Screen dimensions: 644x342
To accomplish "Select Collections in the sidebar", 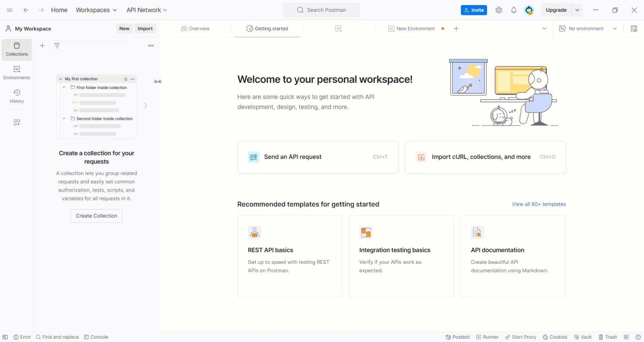I will click(17, 49).
